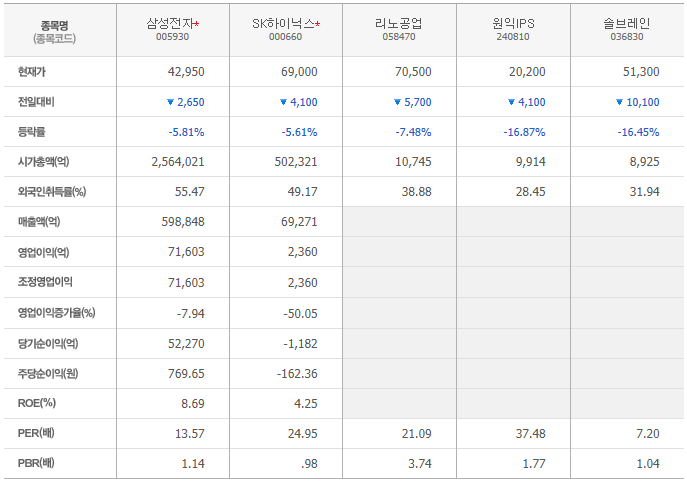Viewport: 687px width, 481px height.
Task: Select the 전일대비 row label
Action: click(x=36, y=102)
